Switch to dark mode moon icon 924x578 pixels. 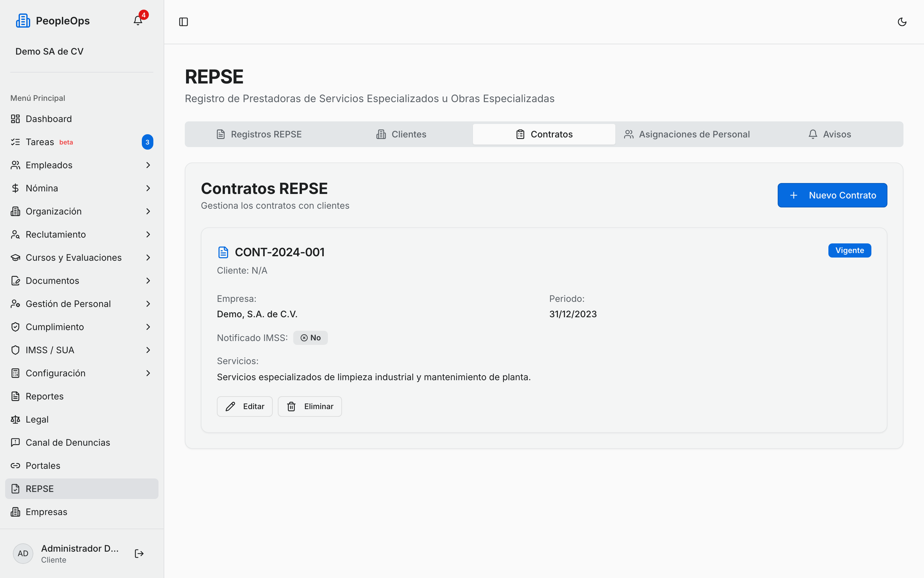pyautogui.click(x=902, y=22)
